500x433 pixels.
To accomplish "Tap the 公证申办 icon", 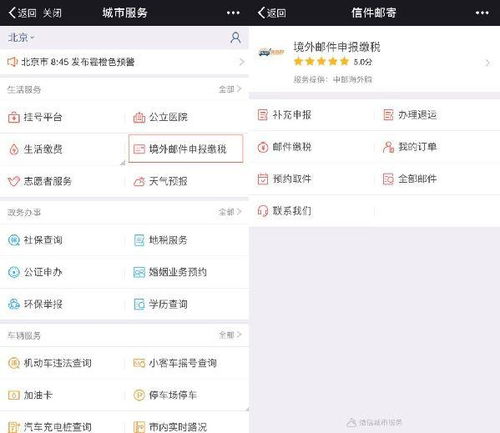I will click(x=14, y=272).
